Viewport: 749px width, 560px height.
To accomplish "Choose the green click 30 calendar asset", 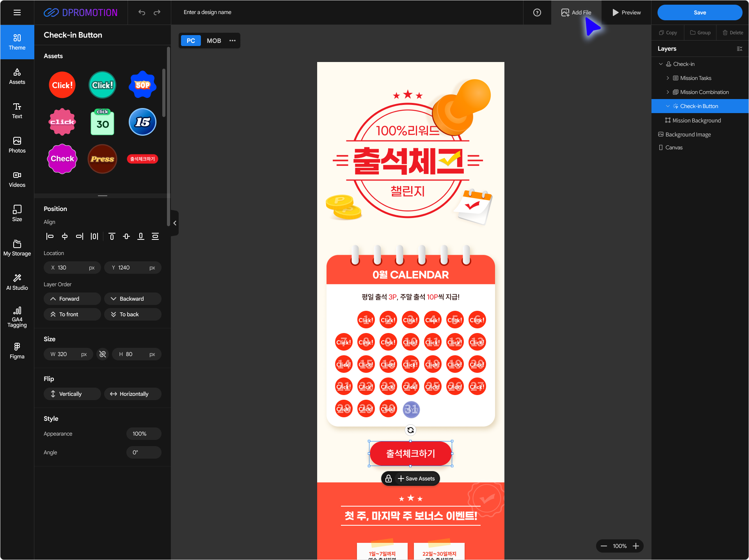I will (102, 122).
